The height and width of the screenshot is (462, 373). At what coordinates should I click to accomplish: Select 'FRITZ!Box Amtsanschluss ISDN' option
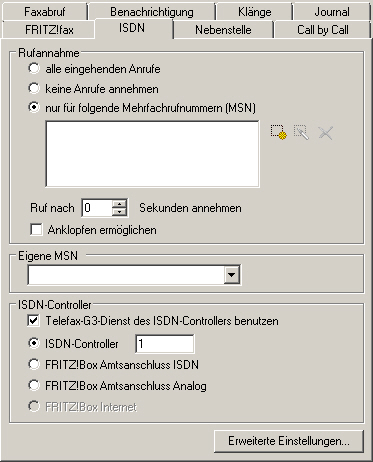(x=34, y=364)
